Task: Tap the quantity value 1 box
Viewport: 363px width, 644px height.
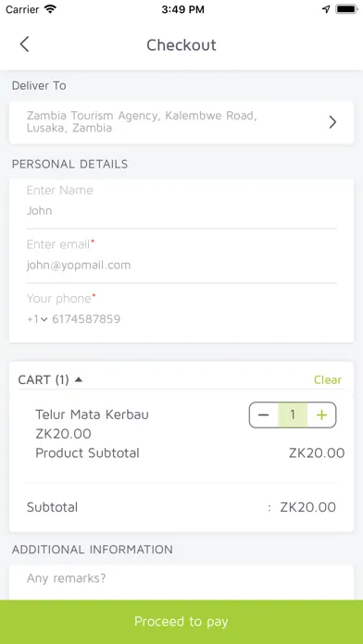Action: (x=293, y=415)
